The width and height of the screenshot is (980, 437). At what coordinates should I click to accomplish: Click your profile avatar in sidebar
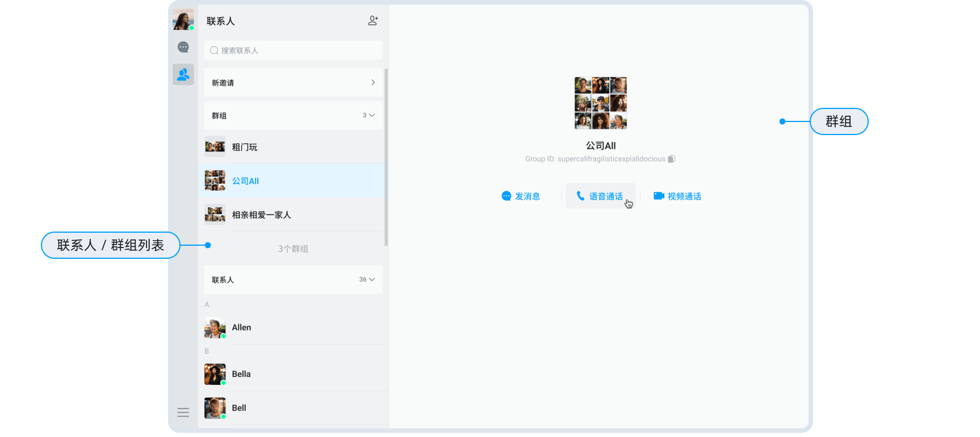[183, 19]
